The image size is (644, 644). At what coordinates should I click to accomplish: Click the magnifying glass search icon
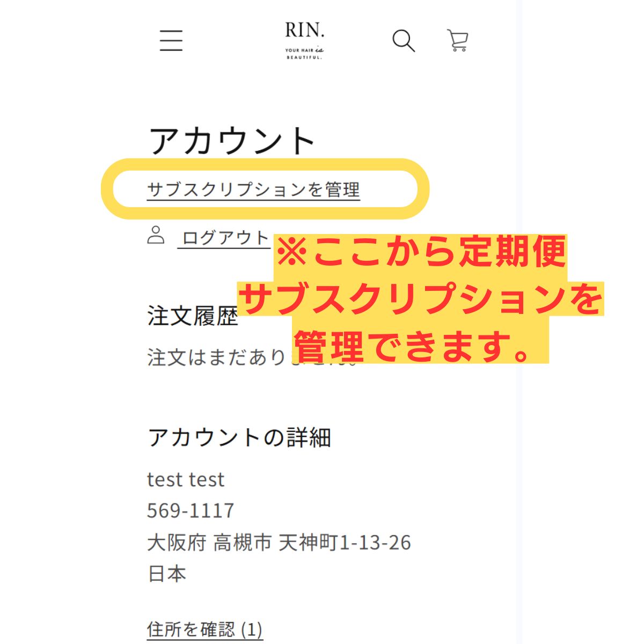(404, 41)
